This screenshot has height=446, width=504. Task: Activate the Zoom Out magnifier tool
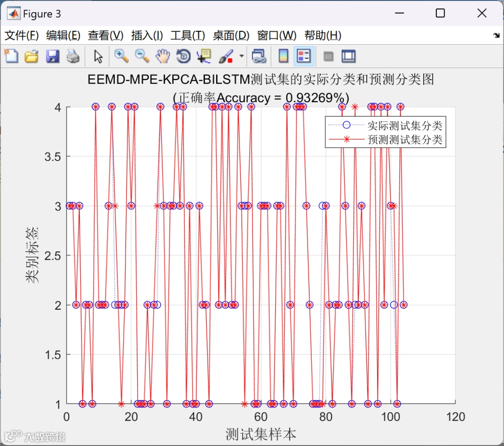point(142,56)
